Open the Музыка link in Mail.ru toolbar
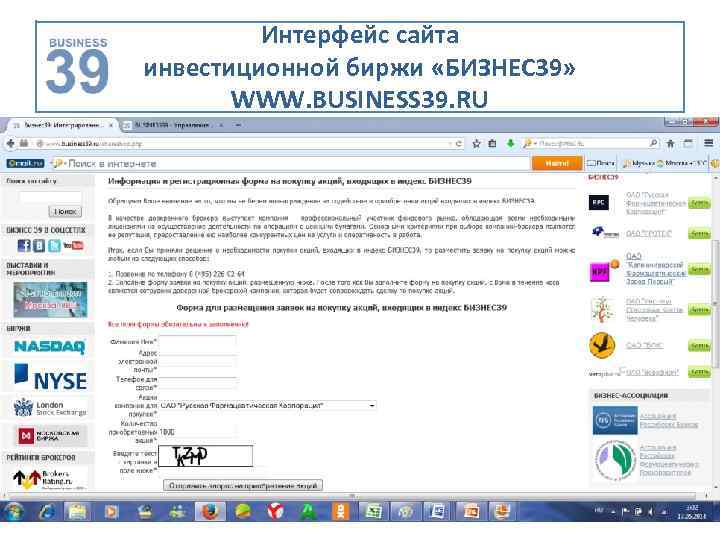Viewport: 720px width, 540px height. point(639,163)
